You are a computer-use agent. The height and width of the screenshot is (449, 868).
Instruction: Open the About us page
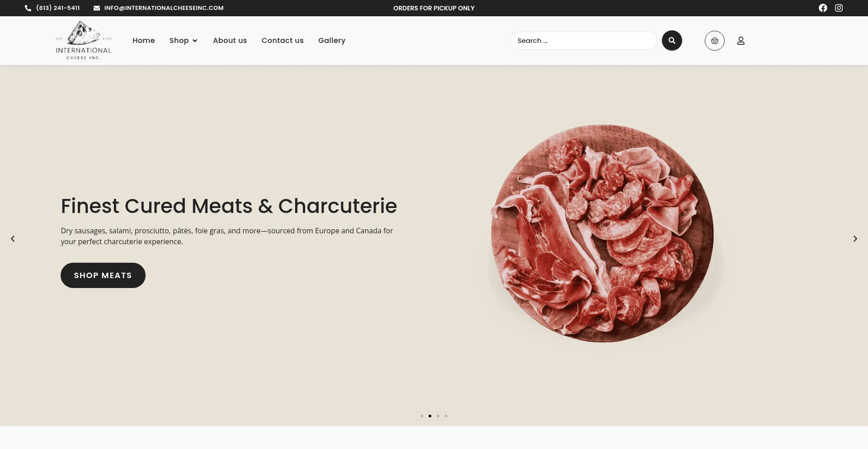point(230,41)
